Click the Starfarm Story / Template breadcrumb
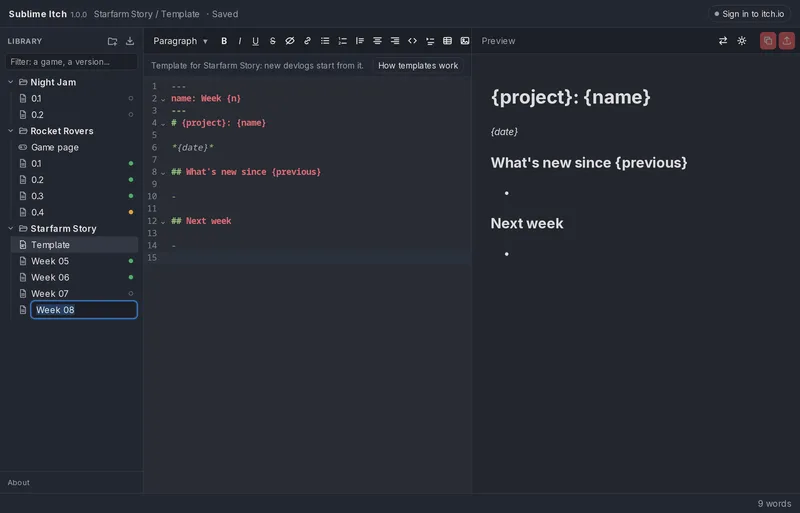 pyautogui.click(x=146, y=14)
